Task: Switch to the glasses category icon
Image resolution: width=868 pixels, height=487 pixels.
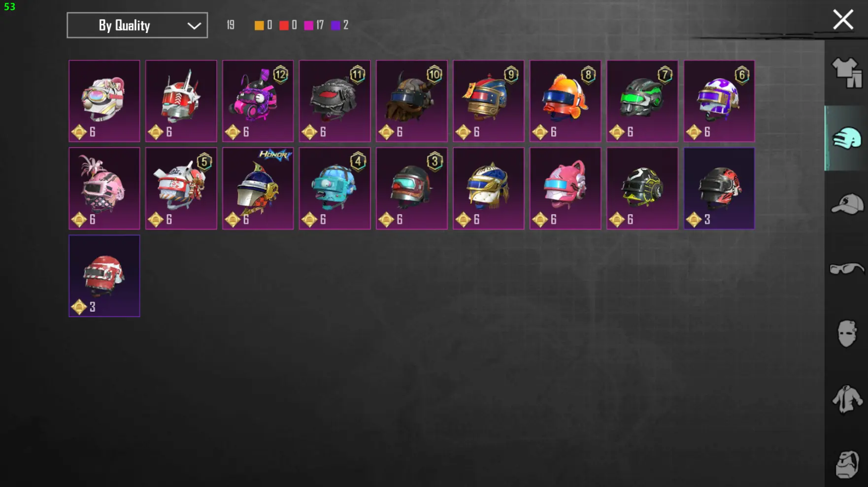Action: (x=847, y=269)
